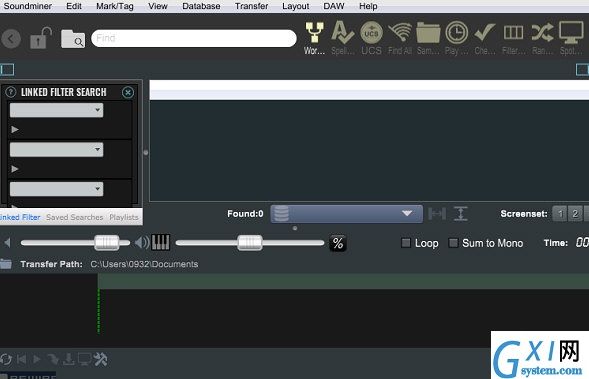The image size is (589, 379).
Task: Click the speaker volume icon
Action: pyautogui.click(x=142, y=243)
